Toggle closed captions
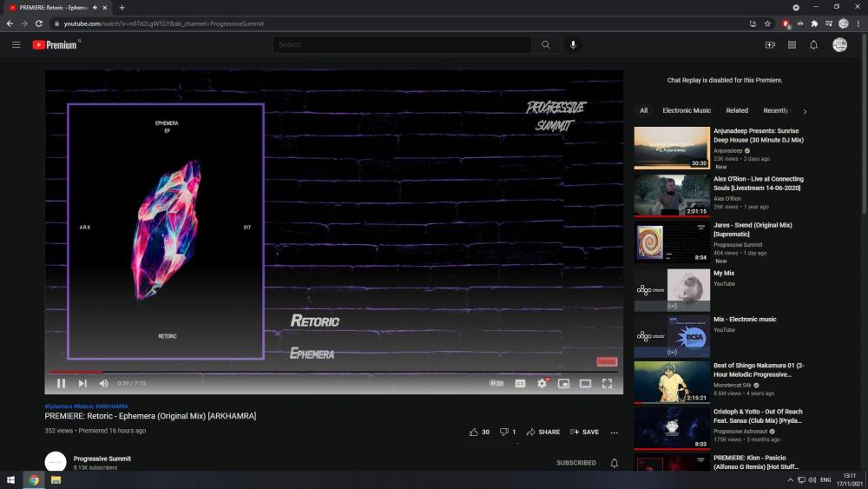 (520, 383)
